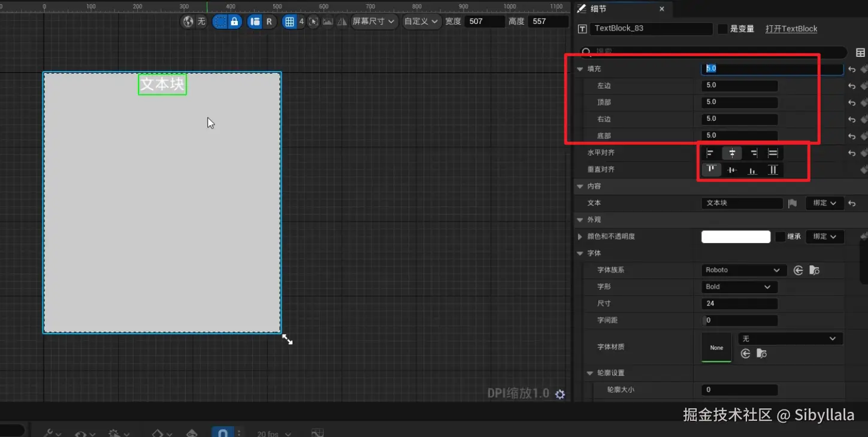Set vertical alignment to center
Image resolution: width=868 pixels, height=437 pixels.
click(732, 170)
